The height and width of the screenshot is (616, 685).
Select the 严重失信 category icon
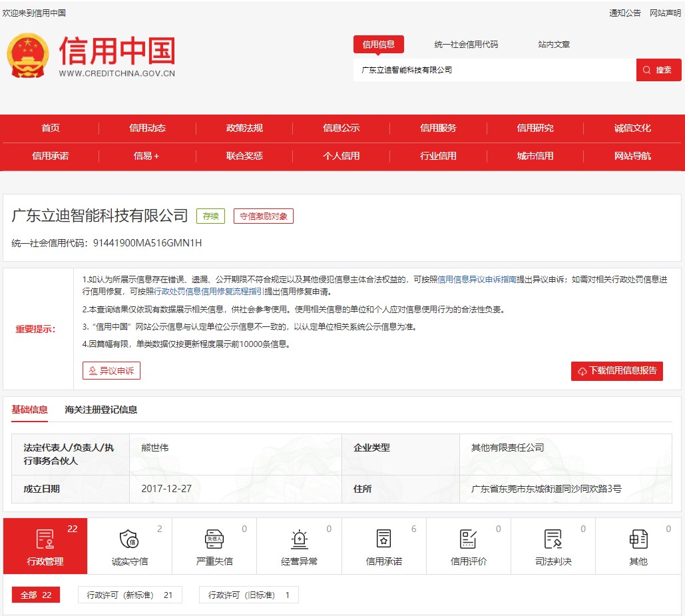214,539
